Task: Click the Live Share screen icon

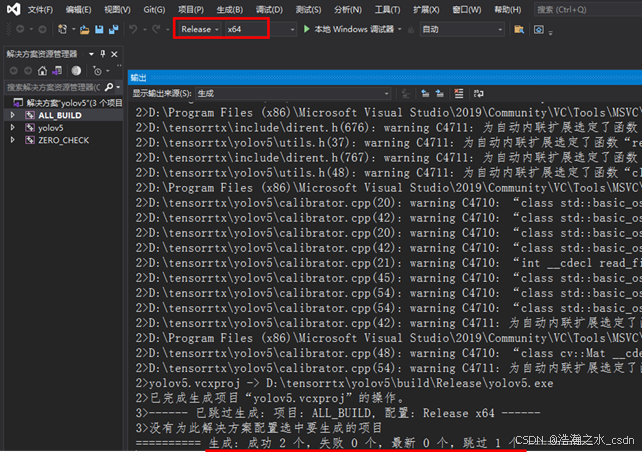Action: pyautogui.click(x=539, y=29)
